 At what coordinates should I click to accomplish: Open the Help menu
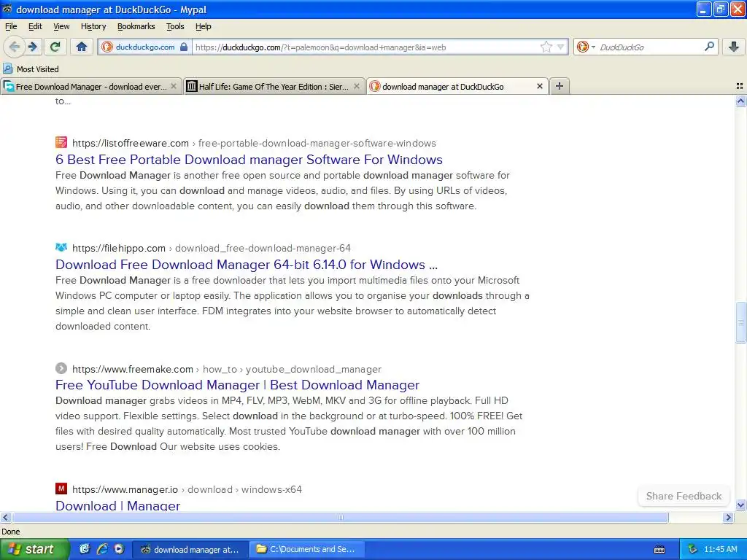(203, 26)
